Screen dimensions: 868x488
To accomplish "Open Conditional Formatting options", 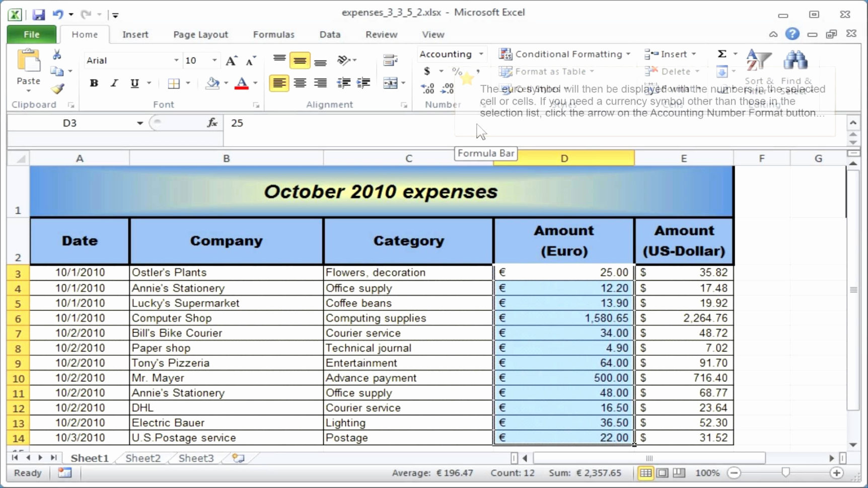I will pos(564,54).
